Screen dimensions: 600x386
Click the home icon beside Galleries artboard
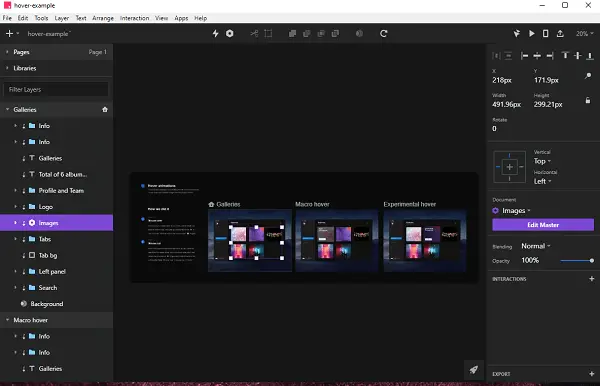click(x=105, y=110)
